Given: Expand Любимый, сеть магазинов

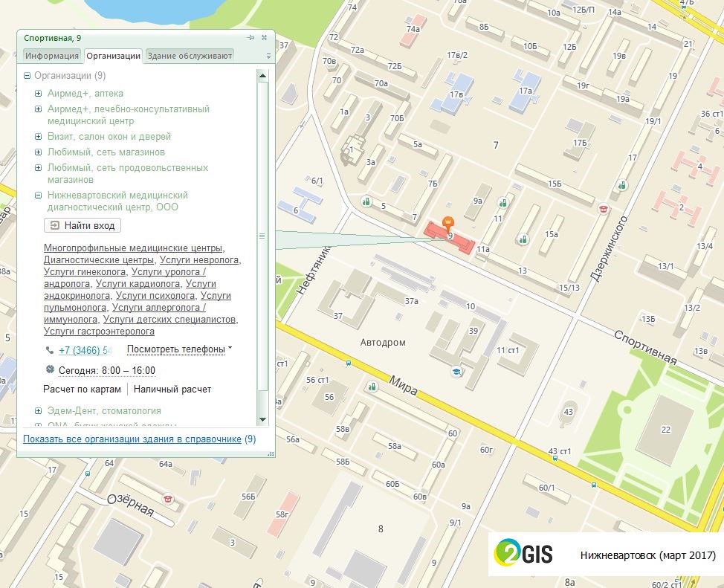Looking at the screenshot, I should 39,152.
